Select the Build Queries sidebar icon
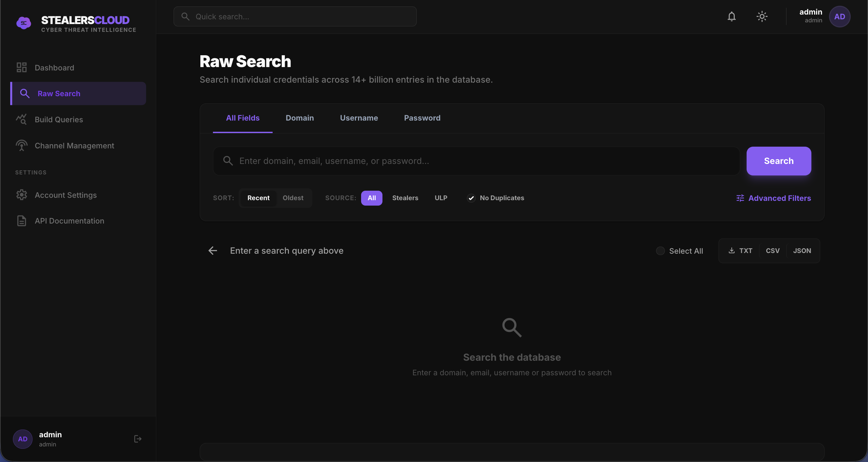The height and width of the screenshot is (462, 868). [22, 119]
